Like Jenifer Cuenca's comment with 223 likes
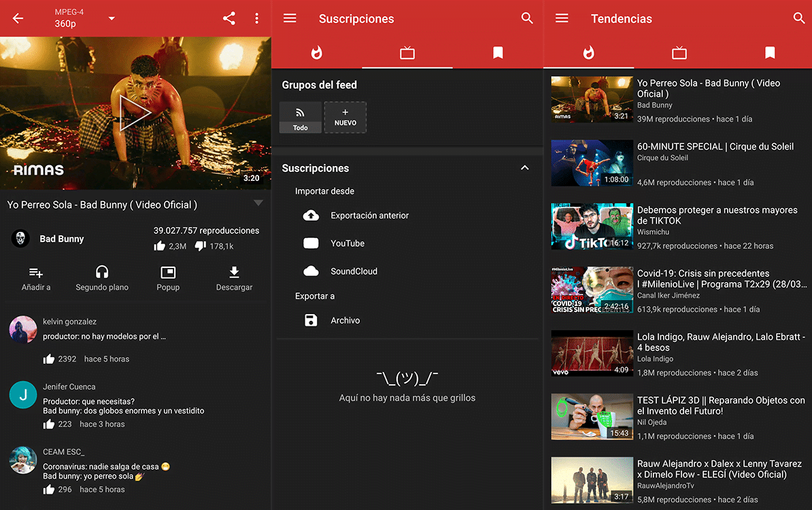The width and height of the screenshot is (812, 510). (x=49, y=424)
